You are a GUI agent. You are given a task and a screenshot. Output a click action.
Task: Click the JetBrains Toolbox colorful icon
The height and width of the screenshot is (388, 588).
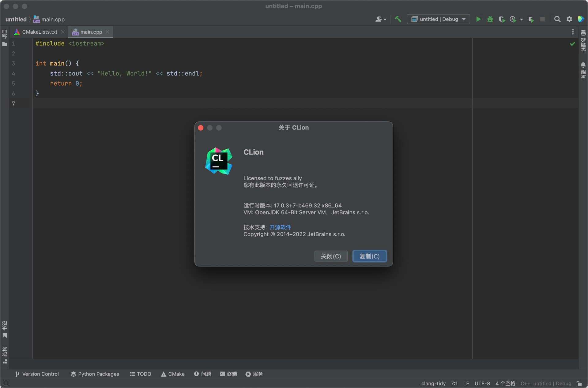pos(581,19)
